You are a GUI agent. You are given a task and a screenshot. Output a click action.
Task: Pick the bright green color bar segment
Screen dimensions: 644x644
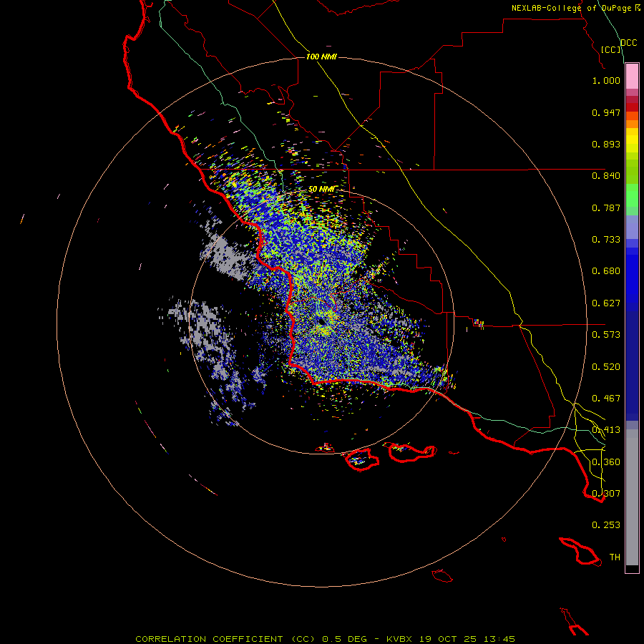(x=632, y=195)
